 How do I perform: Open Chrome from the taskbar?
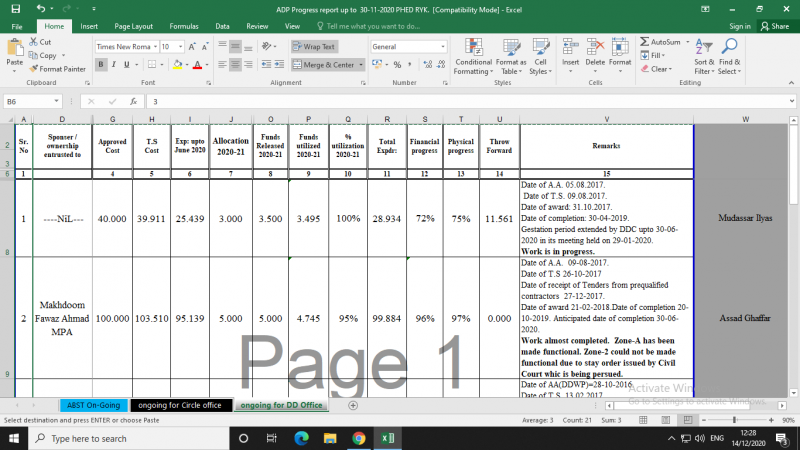point(359,438)
